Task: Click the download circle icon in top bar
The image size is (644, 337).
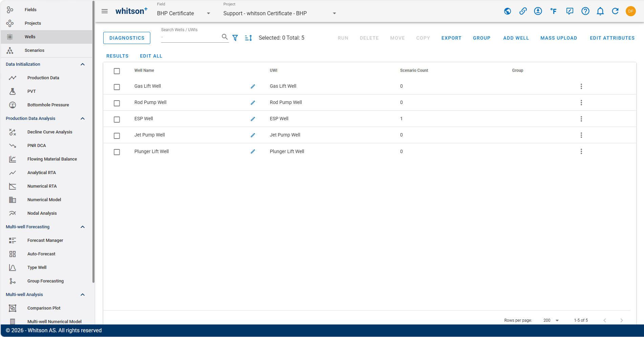Action: 538,11
